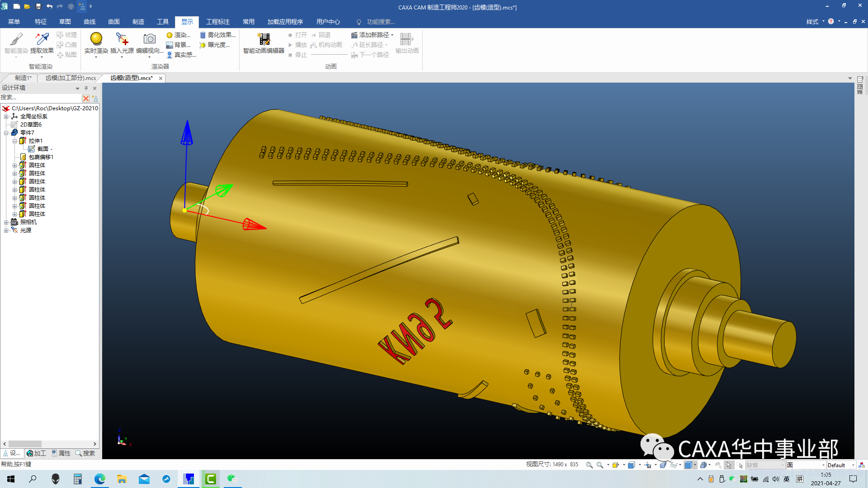
Task: Launch the 智能动画编辑器 animation editor
Action: pos(264,43)
